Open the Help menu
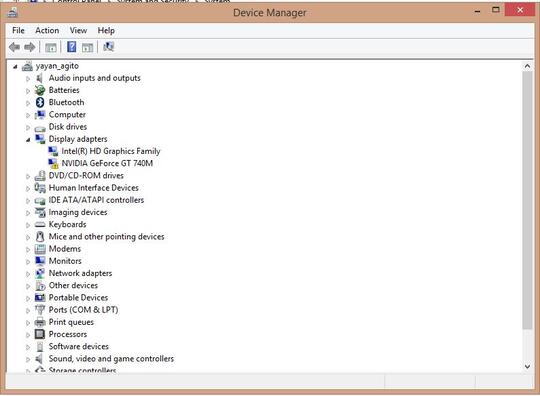The height and width of the screenshot is (396, 540). (x=106, y=30)
